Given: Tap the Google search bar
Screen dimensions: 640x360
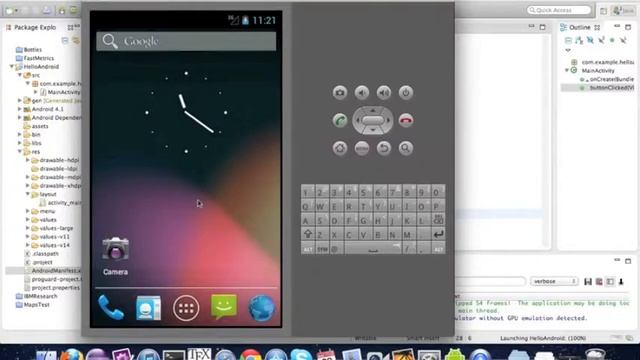Looking at the screenshot, I should [186, 41].
